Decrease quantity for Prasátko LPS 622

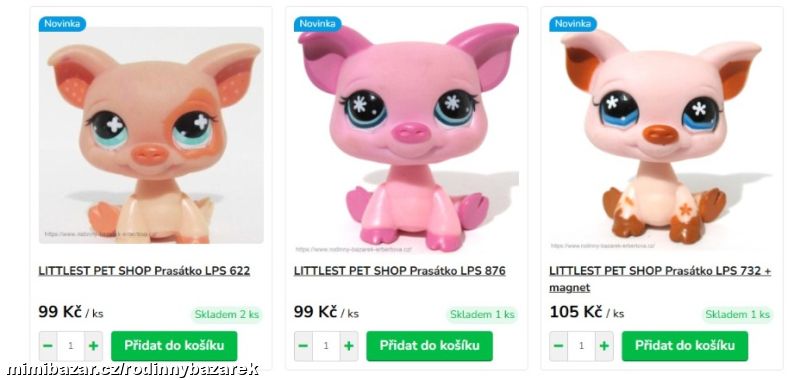(x=48, y=346)
